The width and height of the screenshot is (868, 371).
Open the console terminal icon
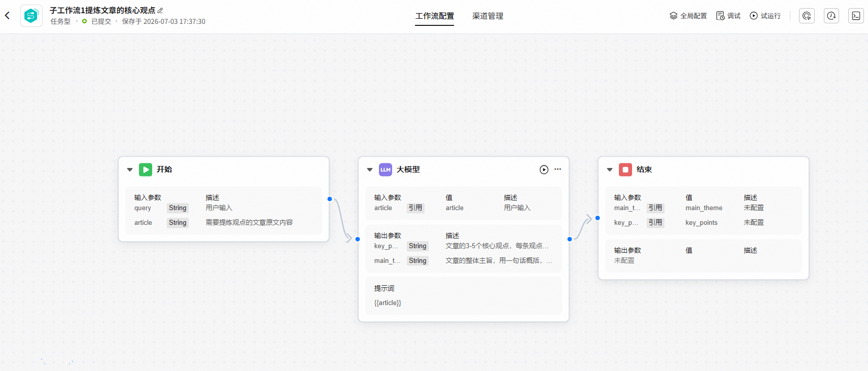click(x=856, y=16)
